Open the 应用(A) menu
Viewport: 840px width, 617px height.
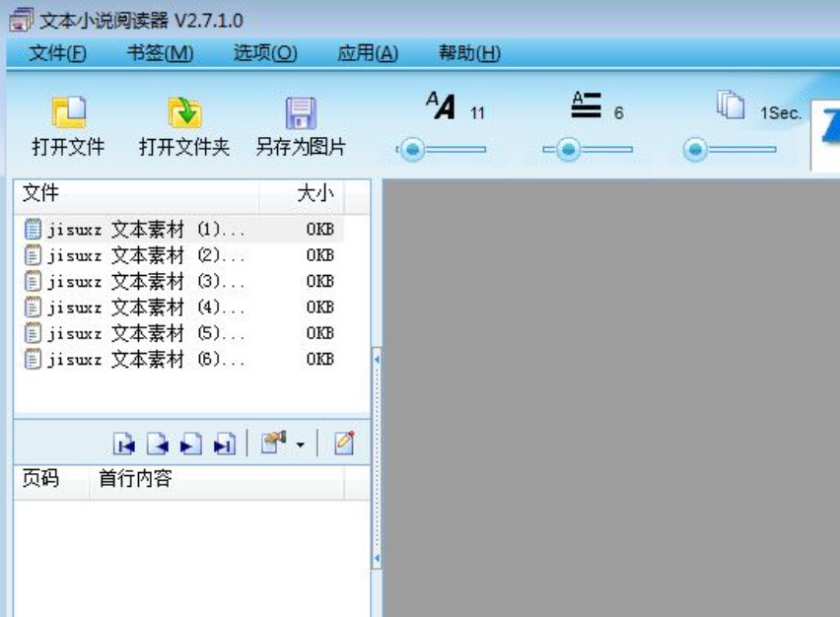coord(368,53)
